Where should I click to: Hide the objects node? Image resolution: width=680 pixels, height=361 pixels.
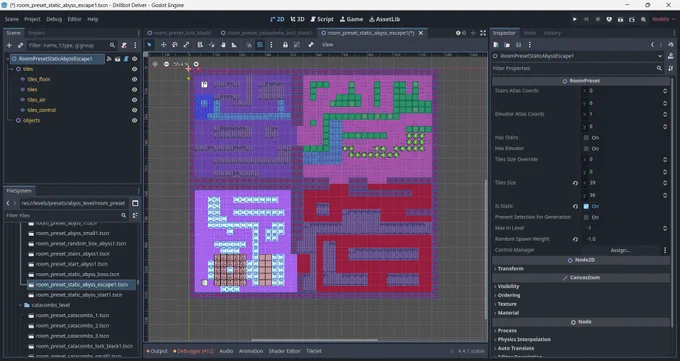[134, 121]
